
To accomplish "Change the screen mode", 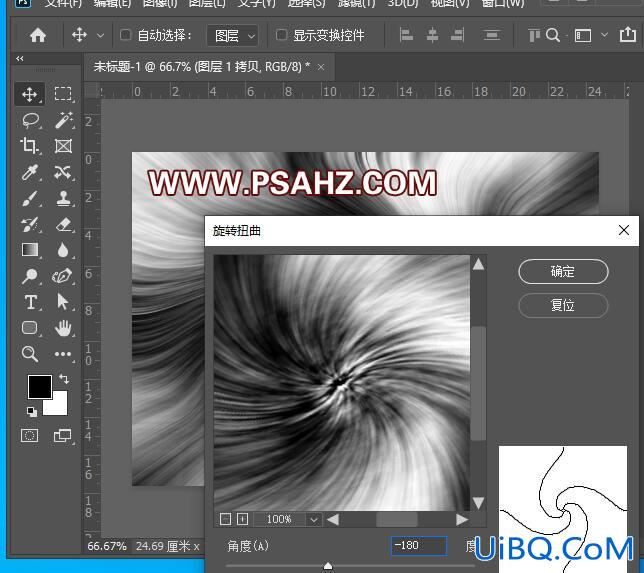I will tap(62, 435).
